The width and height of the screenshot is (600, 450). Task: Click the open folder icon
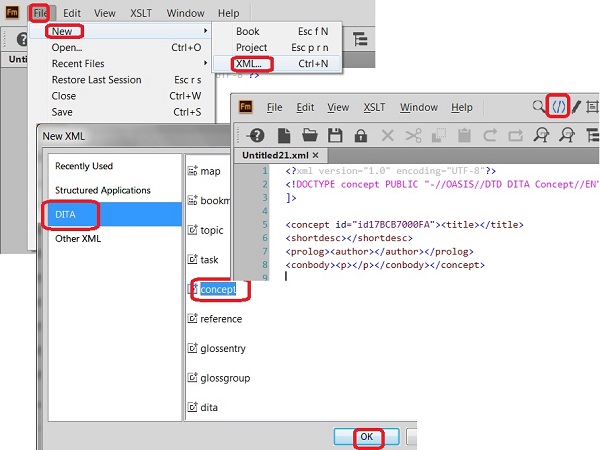[x=310, y=135]
